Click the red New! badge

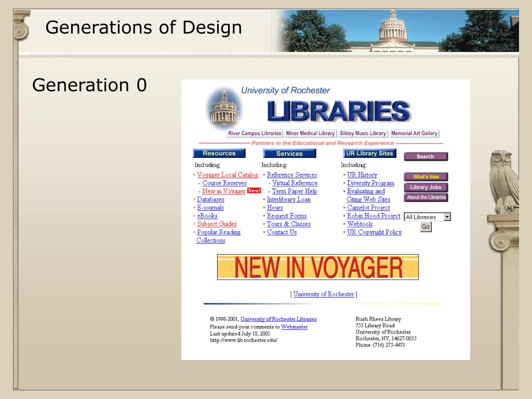point(254,191)
